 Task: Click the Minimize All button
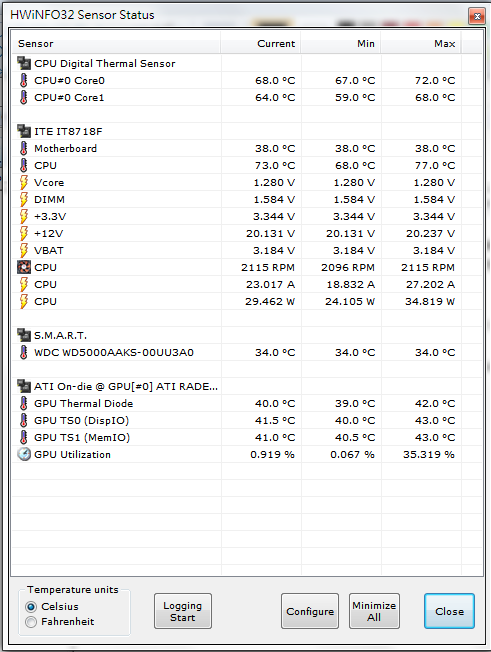click(374, 611)
